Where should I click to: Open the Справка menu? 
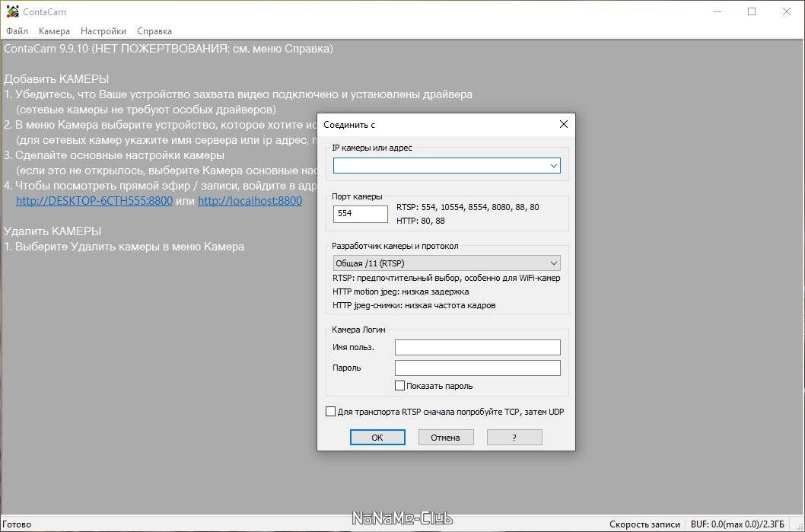pos(154,31)
